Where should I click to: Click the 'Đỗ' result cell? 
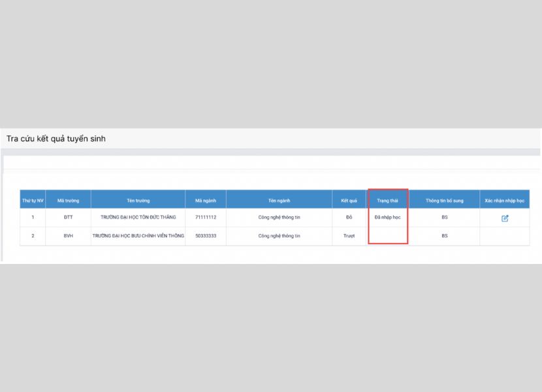(349, 218)
